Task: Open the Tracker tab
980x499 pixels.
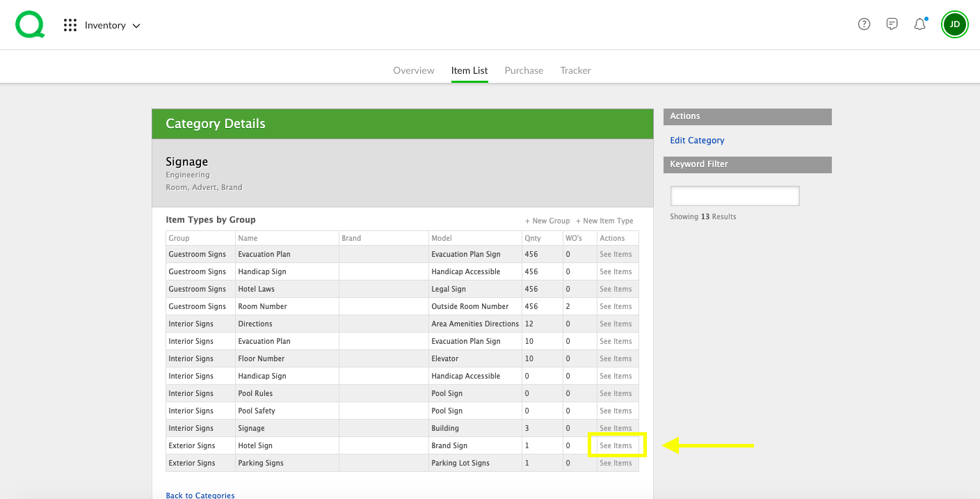Action: [x=575, y=70]
